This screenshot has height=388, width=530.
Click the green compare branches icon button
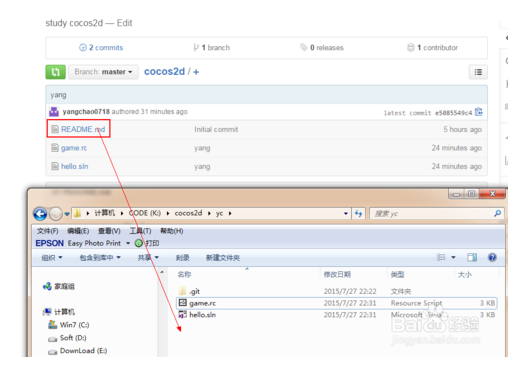click(55, 72)
